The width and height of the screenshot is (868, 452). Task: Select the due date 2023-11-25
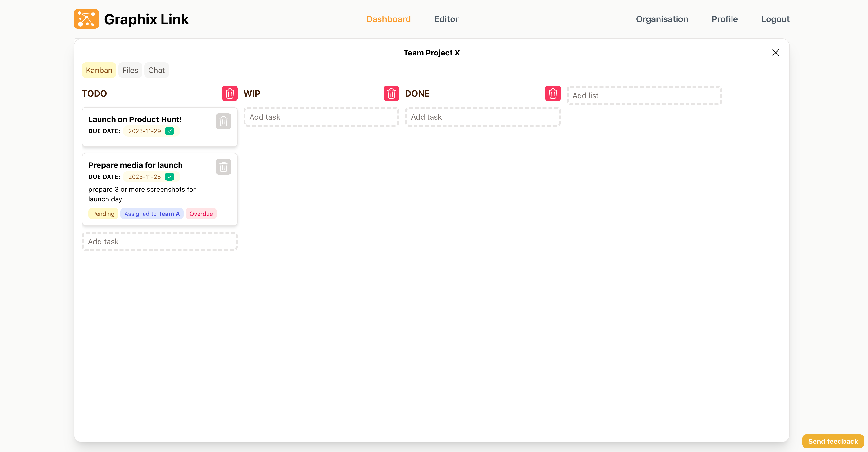click(x=145, y=177)
